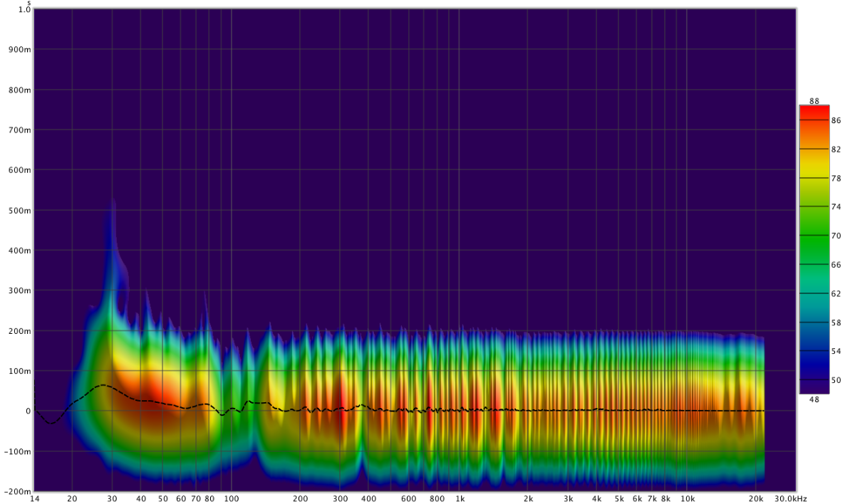Click the 14 label at frequency axis start
This screenshot has width=855, height=504.
coord(34,499)
